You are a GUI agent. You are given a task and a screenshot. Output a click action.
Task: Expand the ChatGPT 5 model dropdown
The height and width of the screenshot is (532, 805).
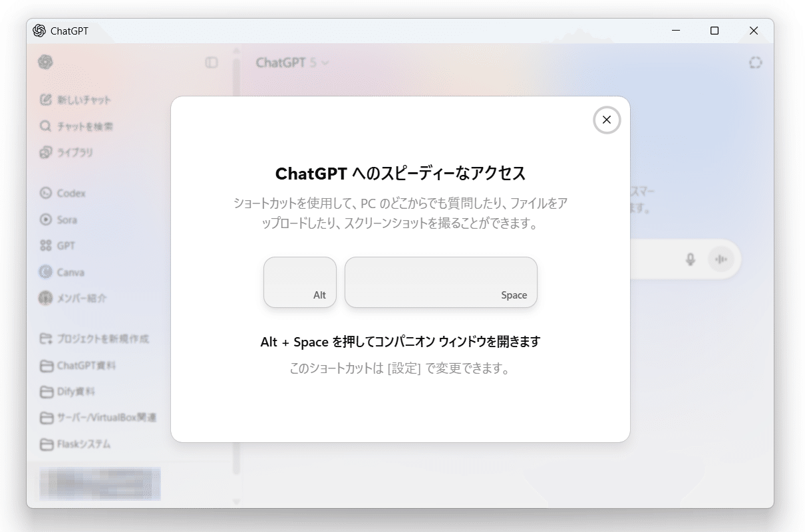(293, 63)
